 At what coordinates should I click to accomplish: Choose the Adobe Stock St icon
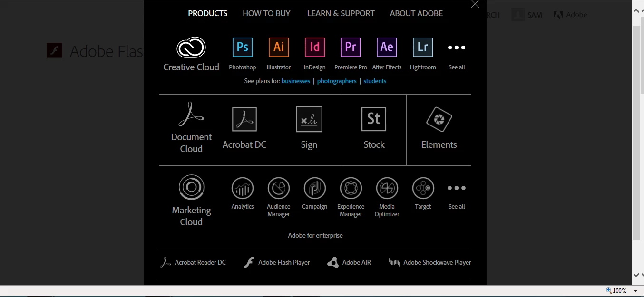coord(374,119)
